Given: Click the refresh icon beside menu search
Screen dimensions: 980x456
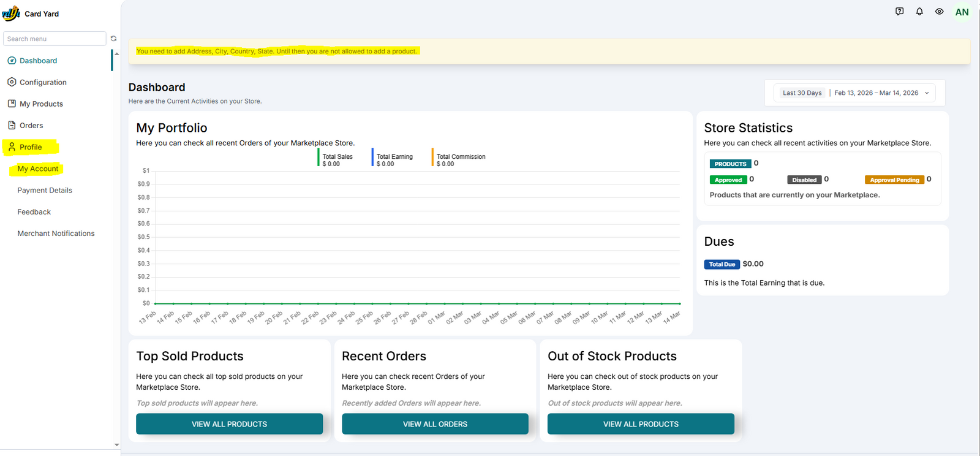Looking at the screenshot, I should coord(113,39).
